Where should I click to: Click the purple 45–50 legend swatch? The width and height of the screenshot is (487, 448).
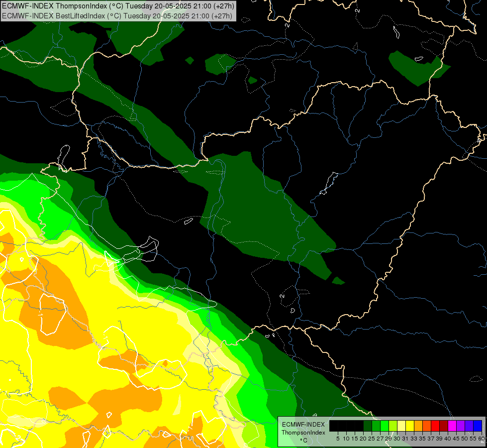click(x=461, y=426)
